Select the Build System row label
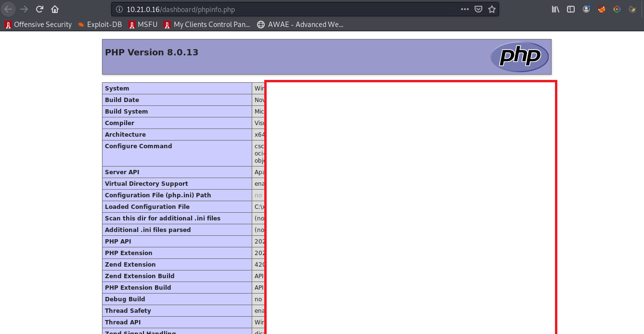Viewport: 644px width, 334px height. coord(126,112)
